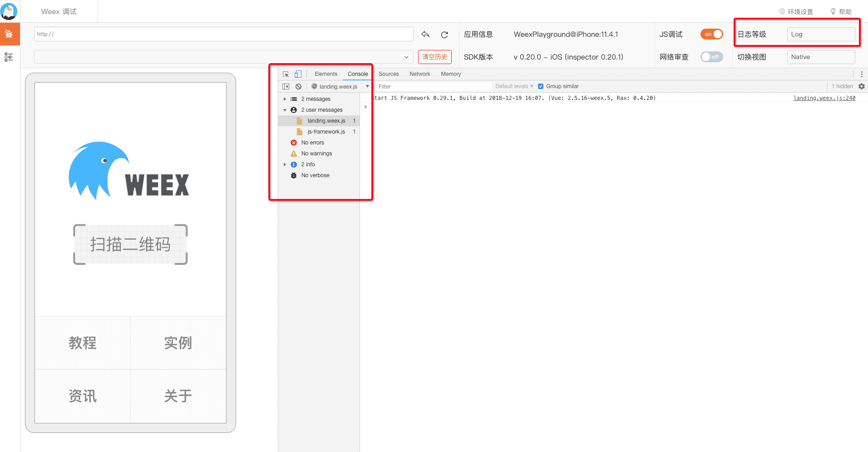
Task: Tap the 扫描二维码 scan button
Action: [x=130, y=244]
